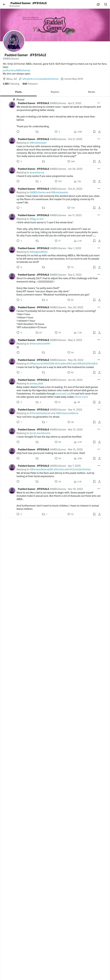The image size is (110, 980).
Task: View analytics on the Jan 11, 2023 reply
Action: coord(75,241)
